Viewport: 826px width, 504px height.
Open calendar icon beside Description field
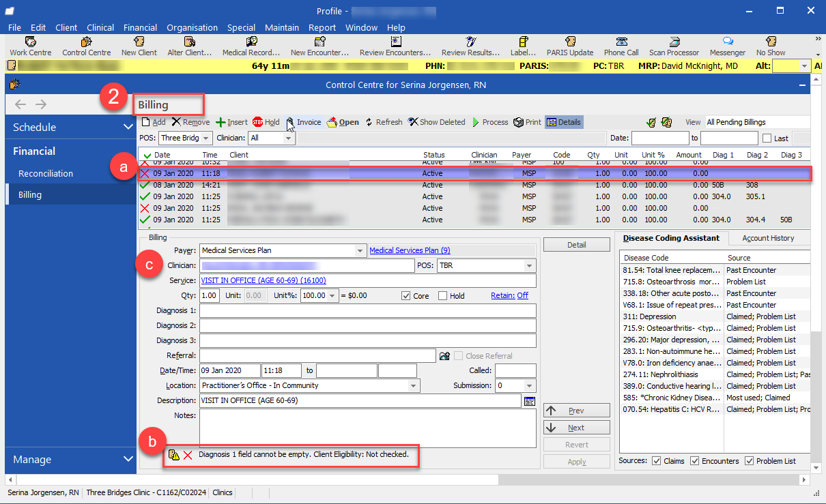[530, 401]
